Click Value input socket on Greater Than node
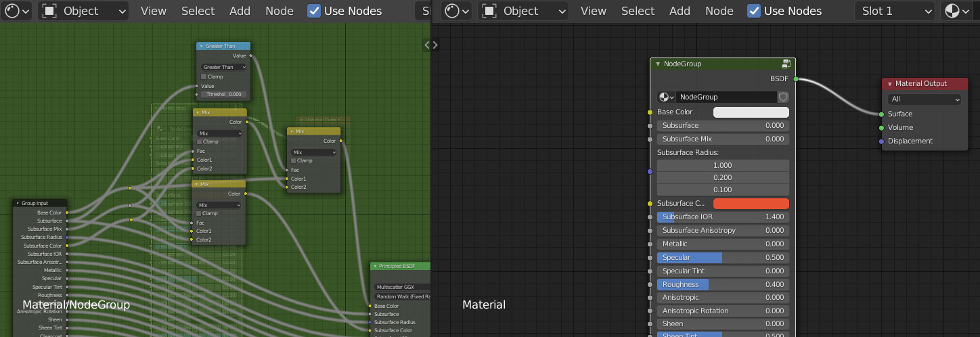This screenshot has height=337, width=980. point(196,86)
